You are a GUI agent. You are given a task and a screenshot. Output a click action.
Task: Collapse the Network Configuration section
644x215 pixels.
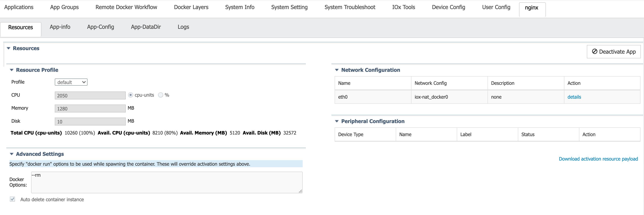click(337, 70)
